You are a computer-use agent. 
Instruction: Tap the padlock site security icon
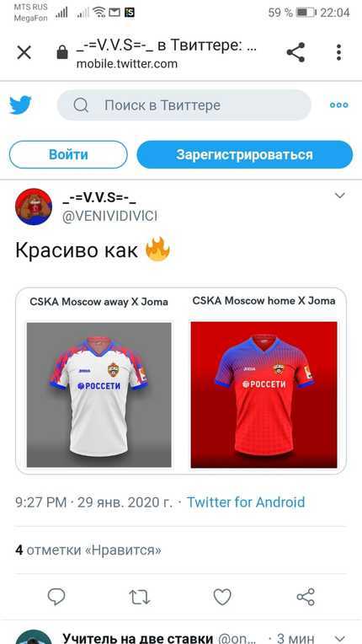click(x=62, y=52)
